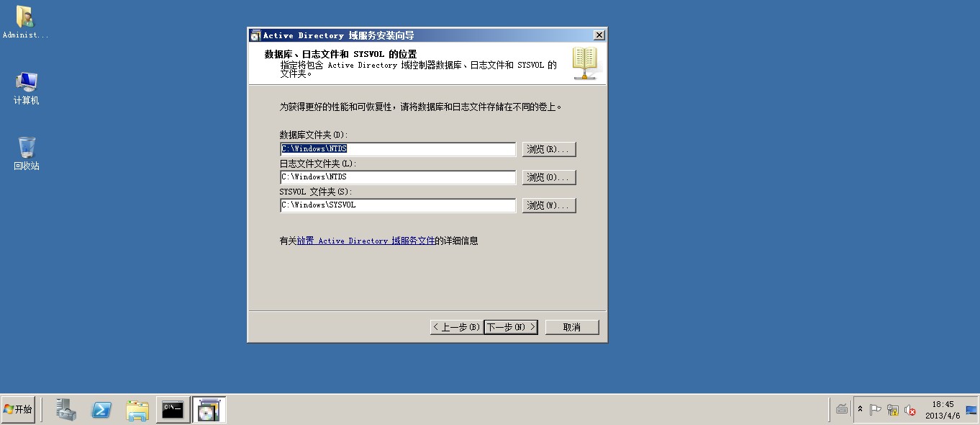
Task: Show hidden tray icons arrow
Action: [x=860, y=409]
